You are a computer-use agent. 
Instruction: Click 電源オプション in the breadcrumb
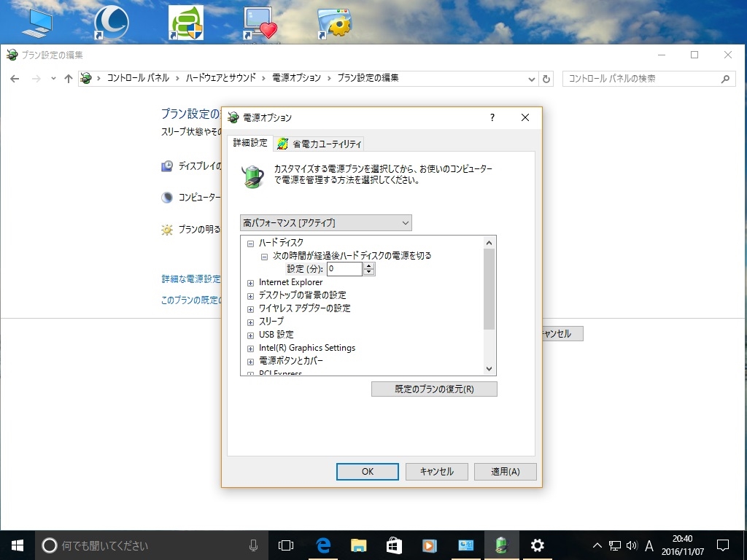[x=296, y=78]
